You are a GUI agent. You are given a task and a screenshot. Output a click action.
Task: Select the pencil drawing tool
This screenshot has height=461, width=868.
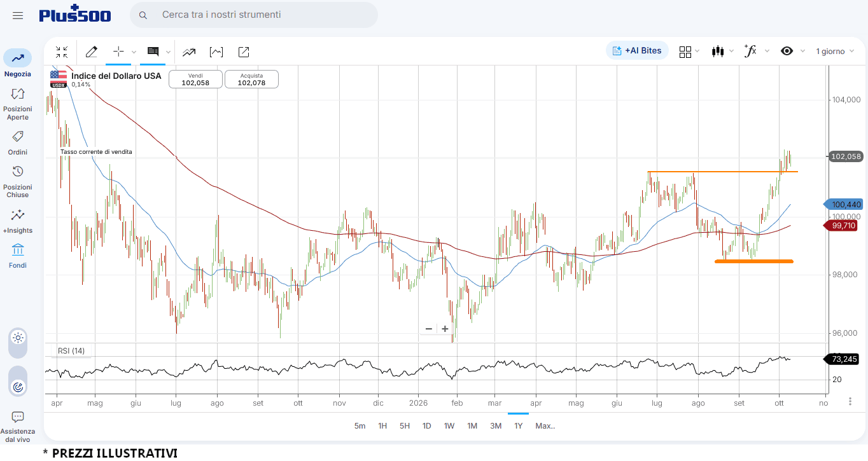92,52
